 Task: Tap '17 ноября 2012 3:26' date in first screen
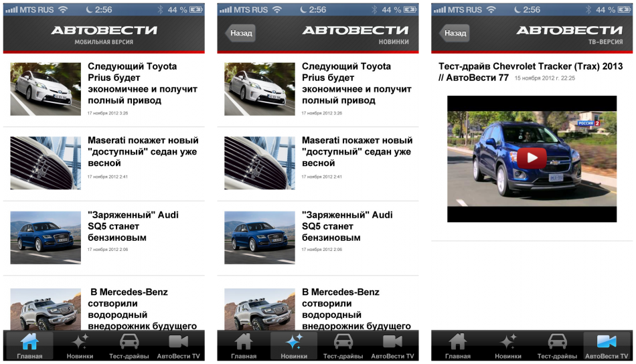coord(108,113)
